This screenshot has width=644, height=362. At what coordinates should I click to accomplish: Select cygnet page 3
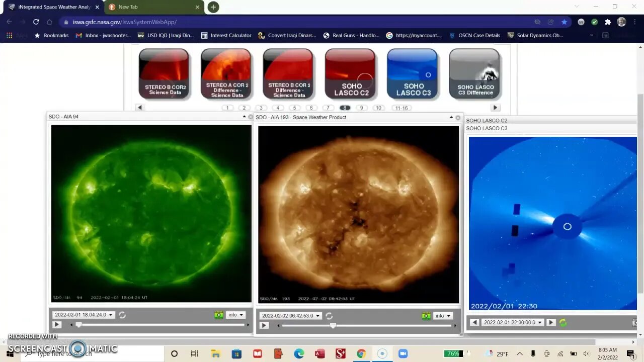[261, 108]
